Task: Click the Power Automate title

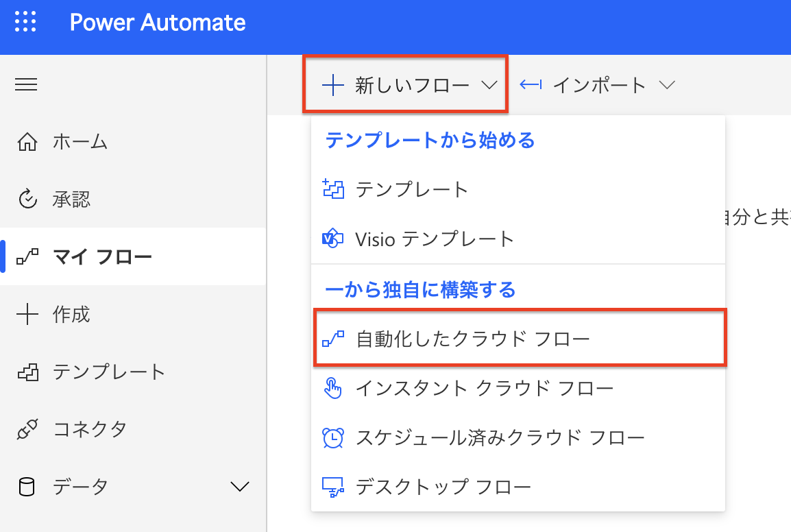Action: click(158, 23)
